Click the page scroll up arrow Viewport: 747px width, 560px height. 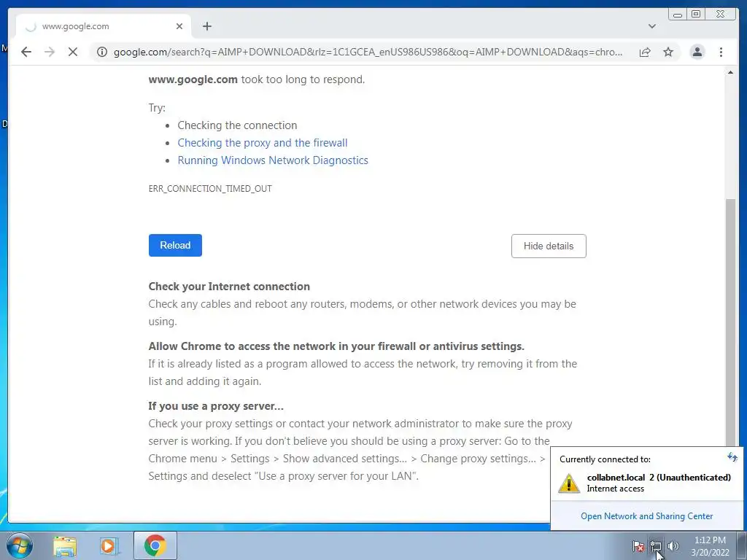pos(730,72)
